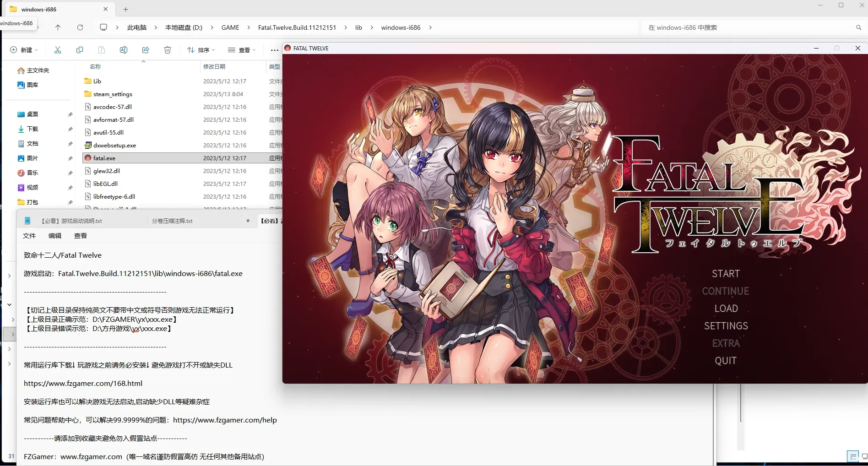
Task: Open the 查看 (View) dropdown in Explorer toolbar
Action: pyautogui.click(x=242, y=50)
